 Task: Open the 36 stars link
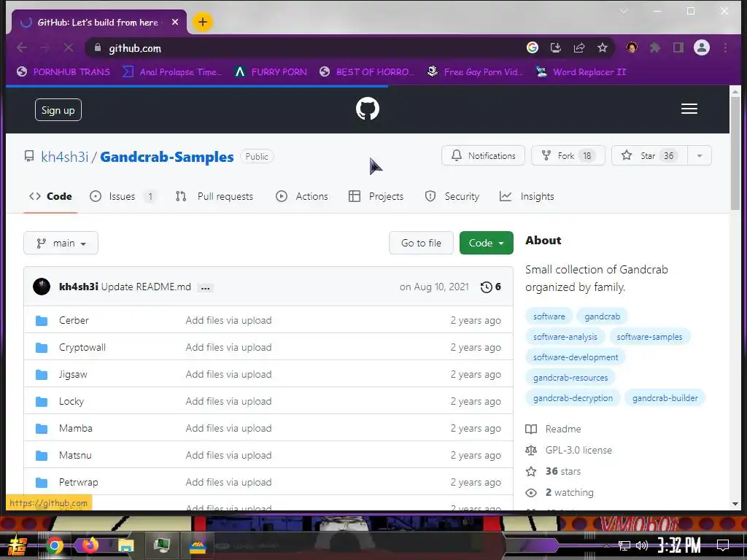click(x=553, y=472)
